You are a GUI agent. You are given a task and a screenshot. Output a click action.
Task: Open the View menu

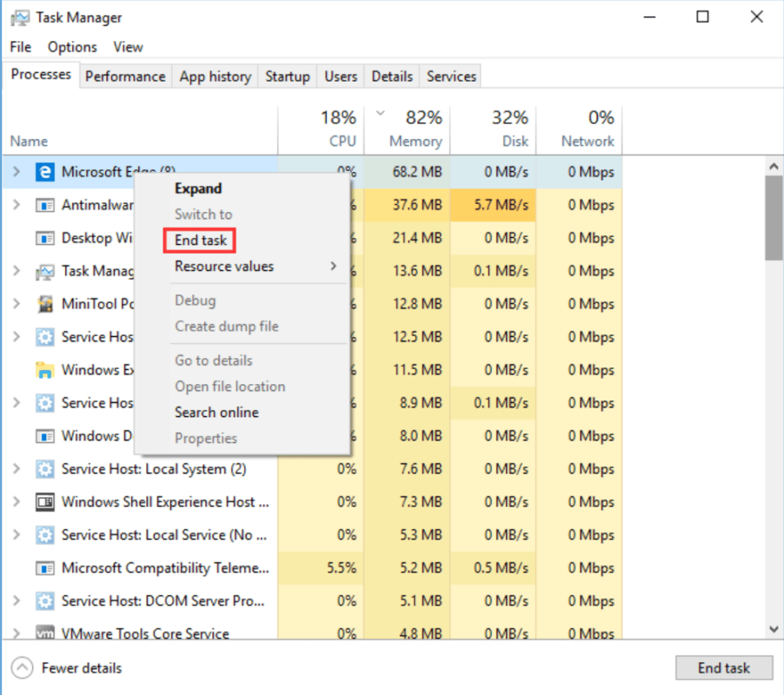click(x=128, y=47)
